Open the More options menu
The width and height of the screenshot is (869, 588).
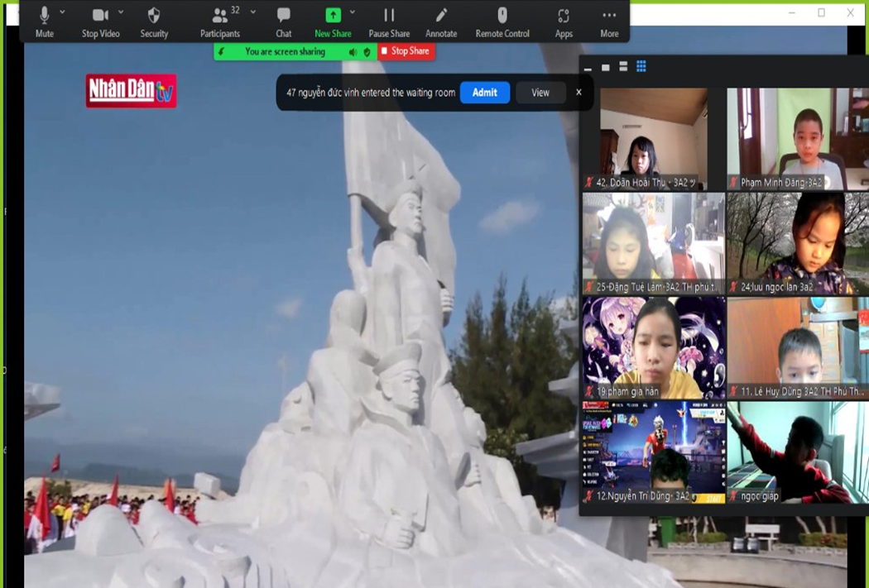pyautogui.click(x=609, y=22)
